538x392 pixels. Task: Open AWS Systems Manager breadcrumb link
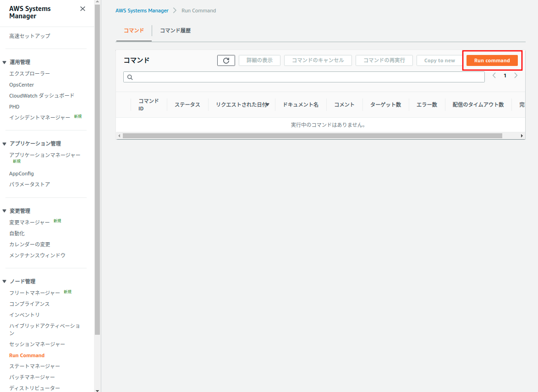142,11
